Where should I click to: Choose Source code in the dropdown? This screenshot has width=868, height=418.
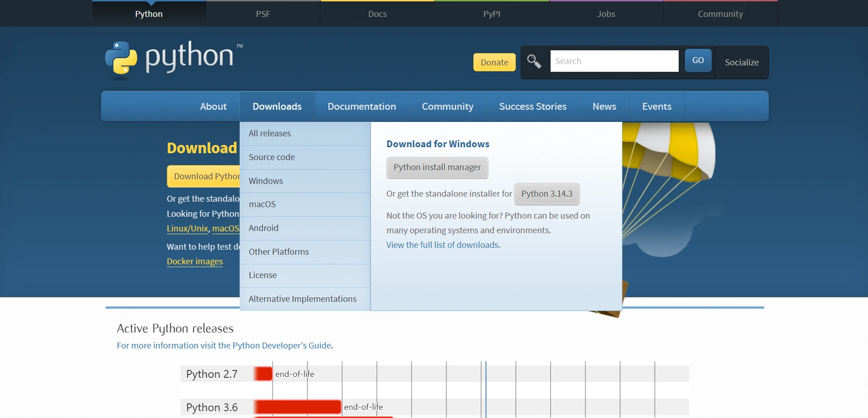click(x=272, y=157)
